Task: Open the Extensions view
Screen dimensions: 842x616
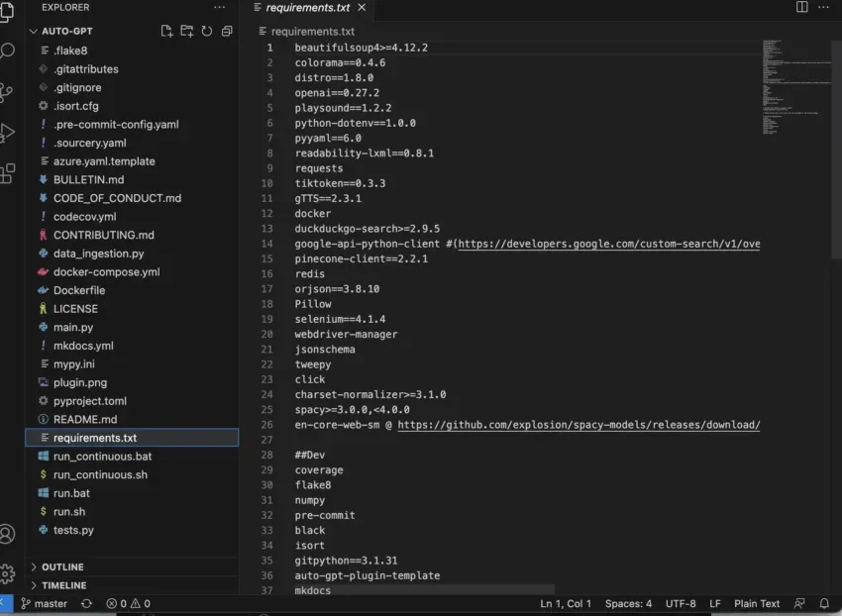Action: (8, 173)
